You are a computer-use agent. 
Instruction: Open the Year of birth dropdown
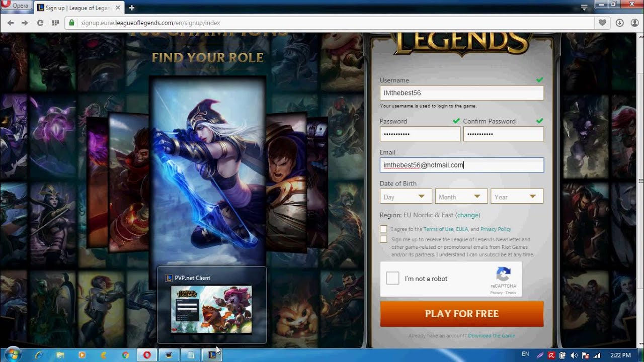(x=517, y=197)
